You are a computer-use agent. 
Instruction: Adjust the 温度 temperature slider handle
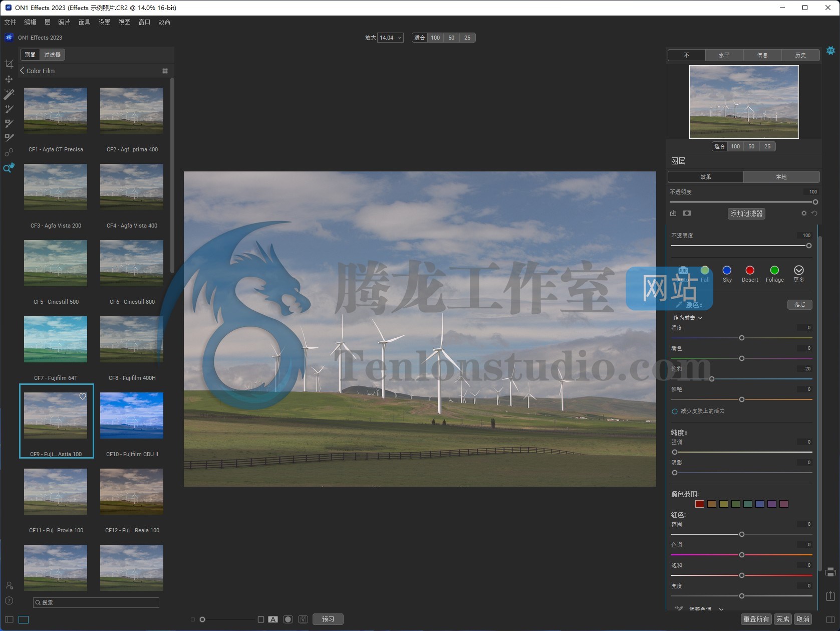[x=742, y=338]
